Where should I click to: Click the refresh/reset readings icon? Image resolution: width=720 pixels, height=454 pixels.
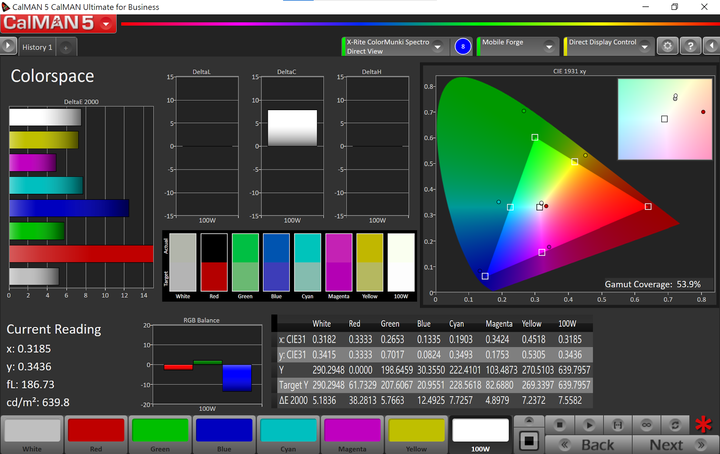tap(675, 425)
